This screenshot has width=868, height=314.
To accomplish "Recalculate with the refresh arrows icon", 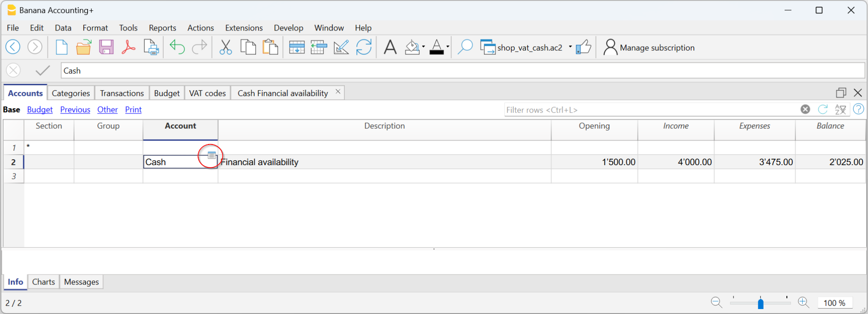I will (x=364, y=47).
